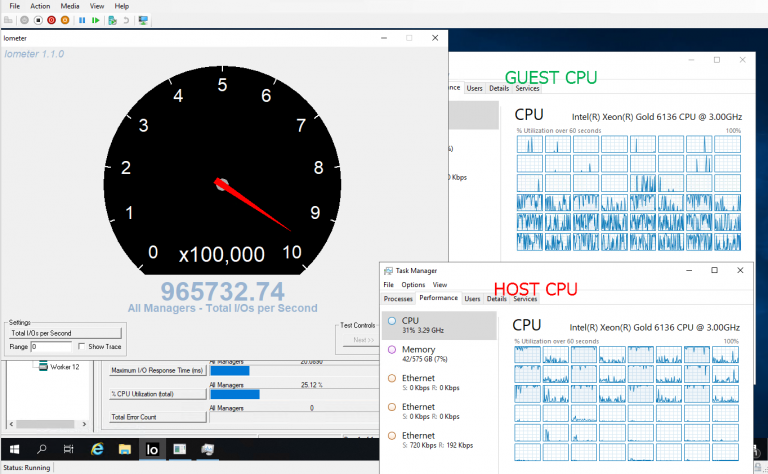Open the 'Total I/Os per Second' metric selector

[x=66, y=333]
